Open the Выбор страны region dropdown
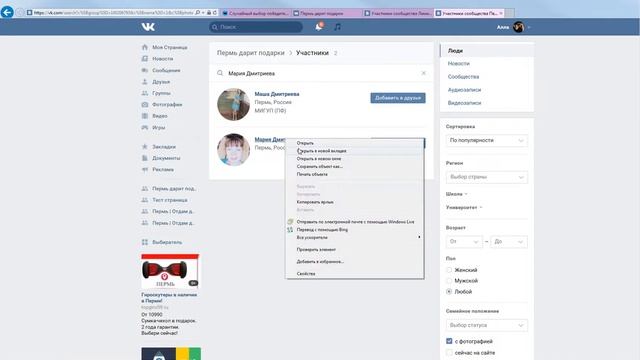 487,177
